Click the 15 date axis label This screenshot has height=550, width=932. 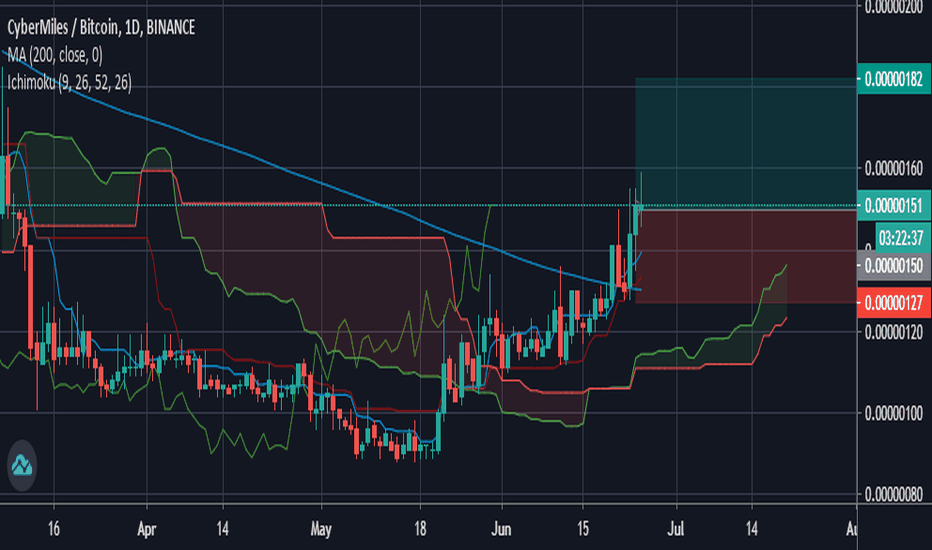coord(582,529)
